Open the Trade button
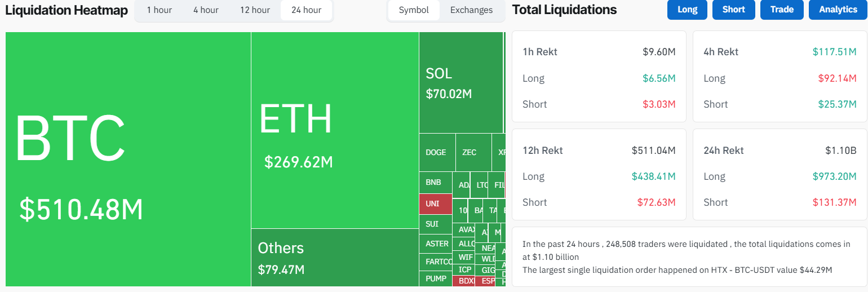The height and width of the screenshot is (292, 868). [x=782, y=10]
